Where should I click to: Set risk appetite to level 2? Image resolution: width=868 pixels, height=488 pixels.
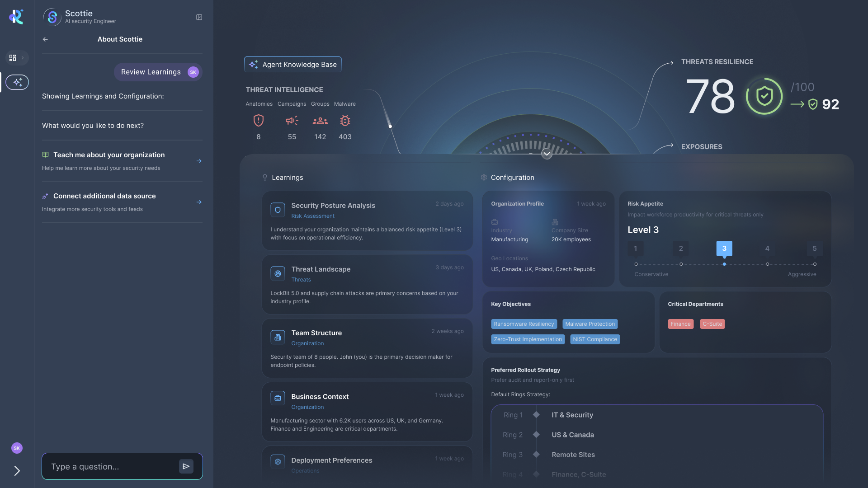(x=681, y=249)
